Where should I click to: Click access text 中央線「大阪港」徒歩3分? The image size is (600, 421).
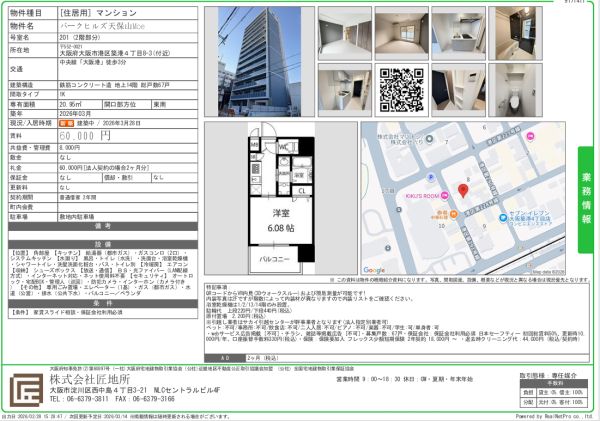pos(93,62)
